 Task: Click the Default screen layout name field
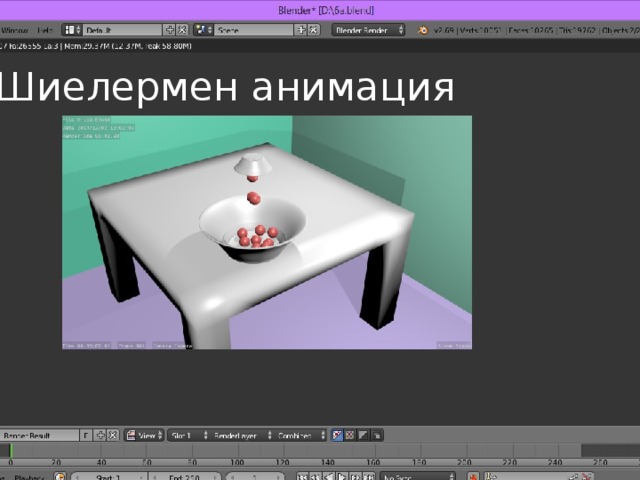pos(122,30)
